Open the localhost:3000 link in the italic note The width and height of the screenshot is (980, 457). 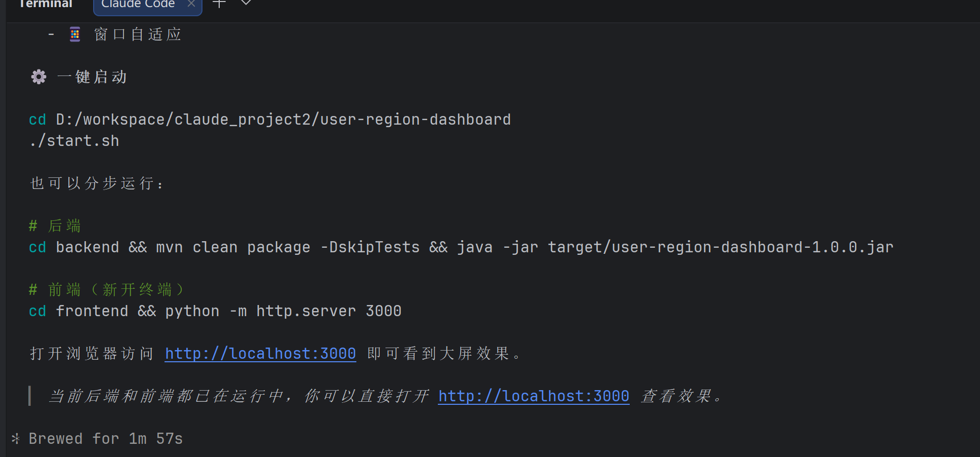pos(534,396)
